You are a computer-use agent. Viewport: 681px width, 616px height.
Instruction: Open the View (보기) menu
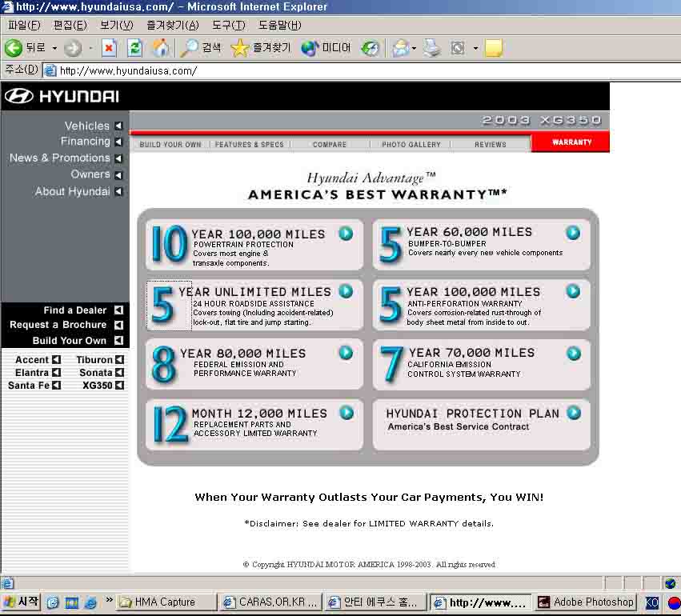pyautogui.click(x=116, y=25)
